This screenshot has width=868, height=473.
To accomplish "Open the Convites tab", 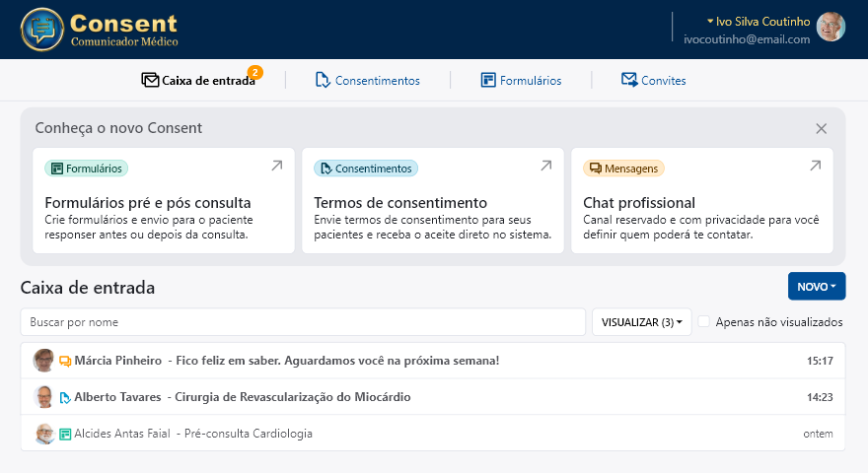I will (x=653, y=81).
